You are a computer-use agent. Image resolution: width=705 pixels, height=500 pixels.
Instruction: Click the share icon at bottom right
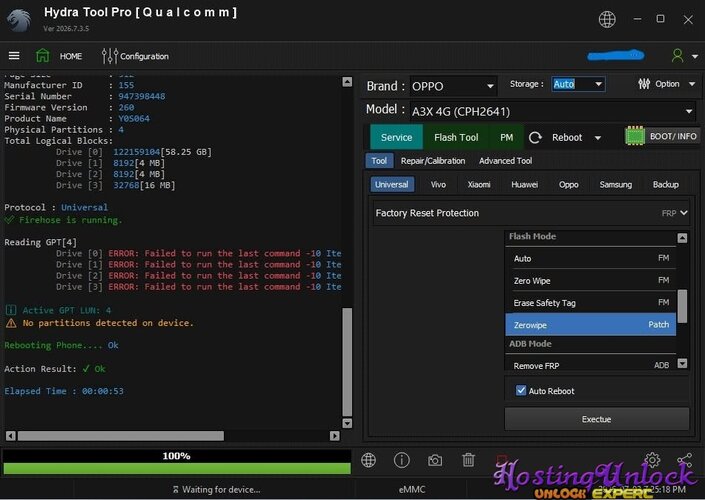684,460
